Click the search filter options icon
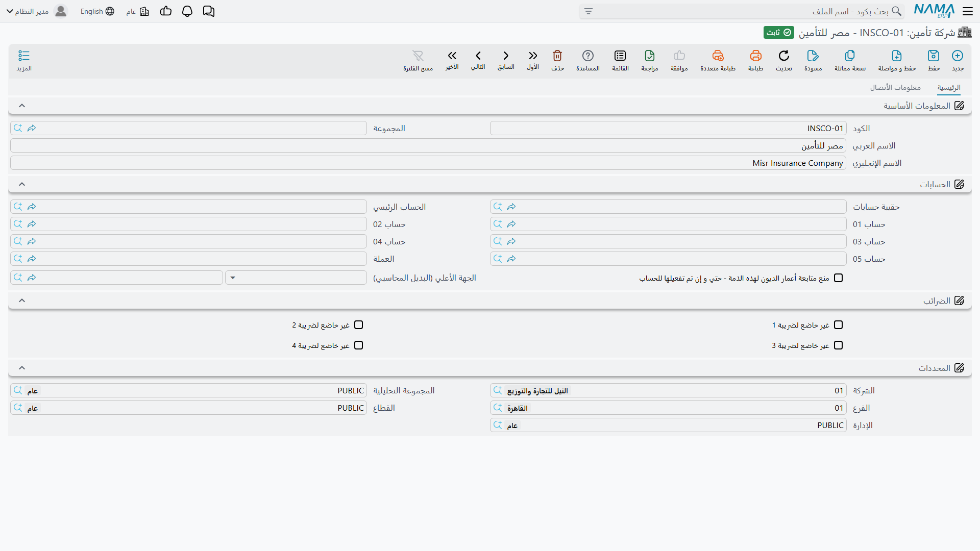Image resolution: width=980 pixels, height=551 pixels. coord(589,11)
